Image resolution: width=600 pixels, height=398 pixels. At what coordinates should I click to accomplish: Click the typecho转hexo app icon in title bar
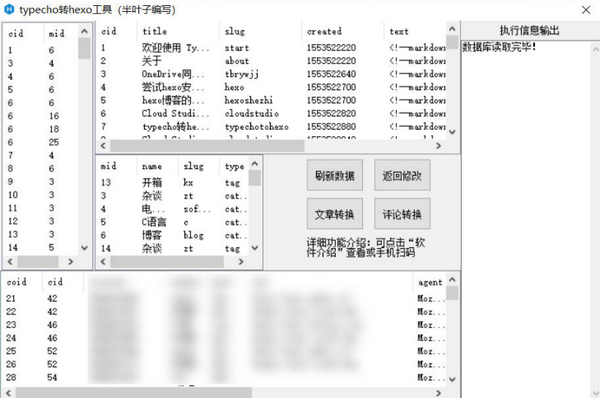tap(8, 9)
